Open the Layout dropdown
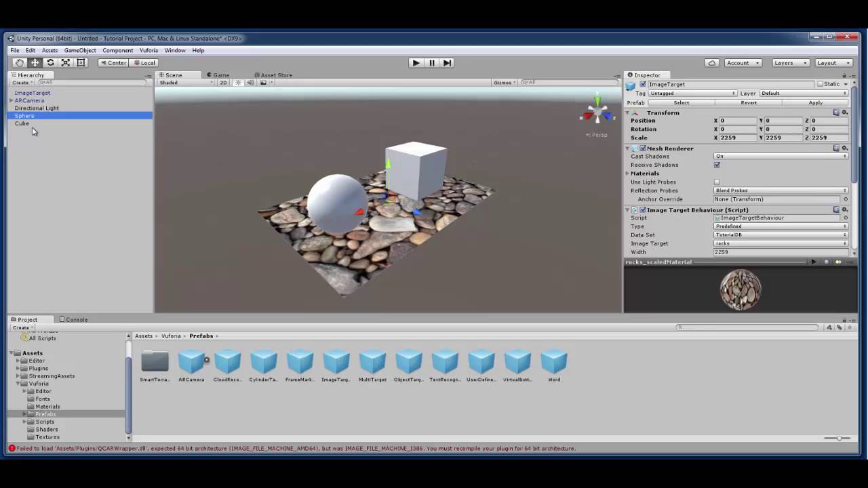 point(833,63)
